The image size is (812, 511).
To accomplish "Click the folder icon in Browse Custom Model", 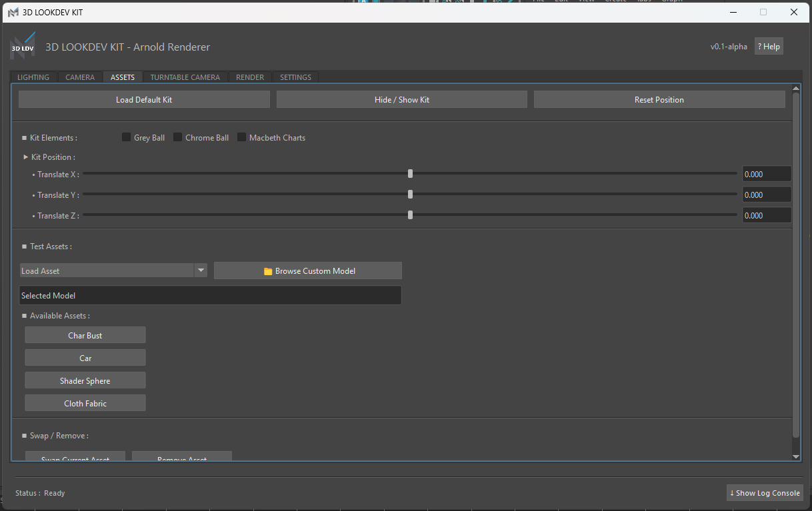I will pos(268,271).
